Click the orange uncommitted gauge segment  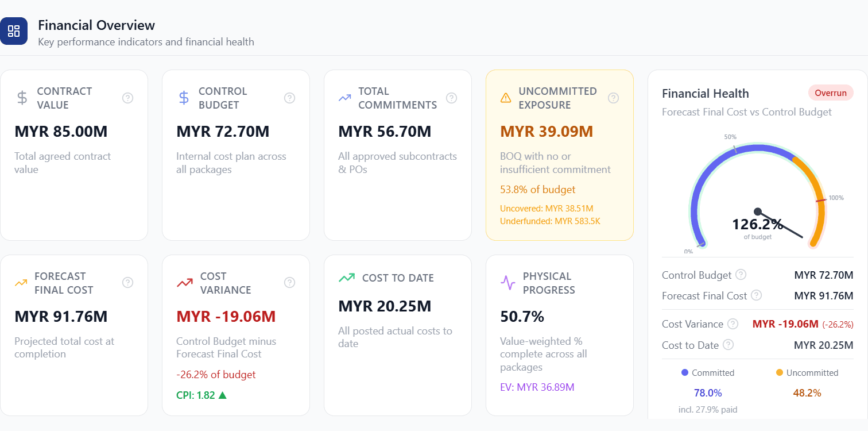pyautogui.click(x=814, y=195)
